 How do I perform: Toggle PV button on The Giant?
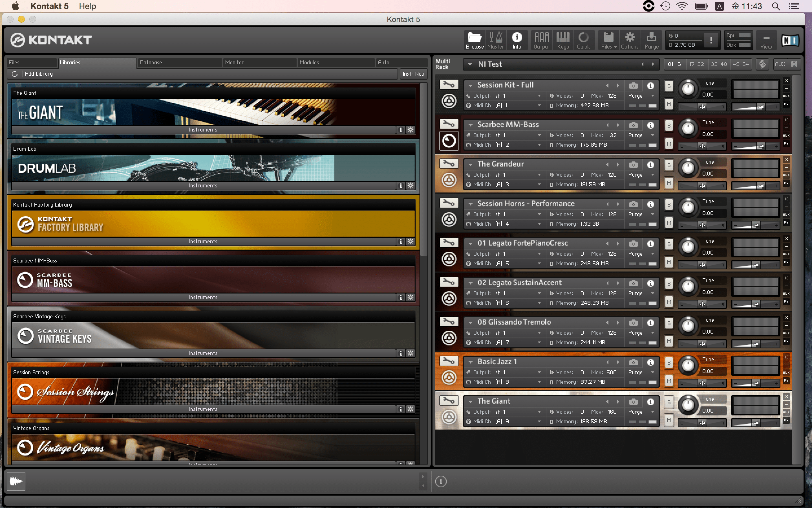click(786, 420)
